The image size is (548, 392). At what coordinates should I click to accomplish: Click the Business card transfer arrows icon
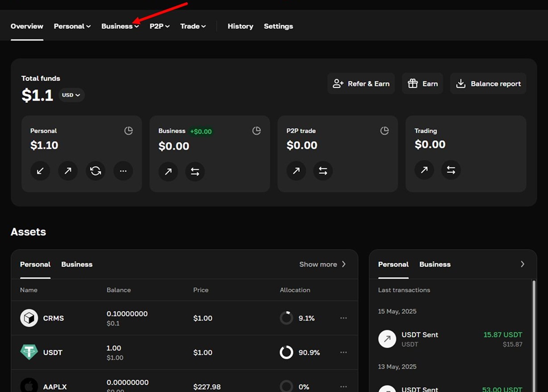(195, 171)
